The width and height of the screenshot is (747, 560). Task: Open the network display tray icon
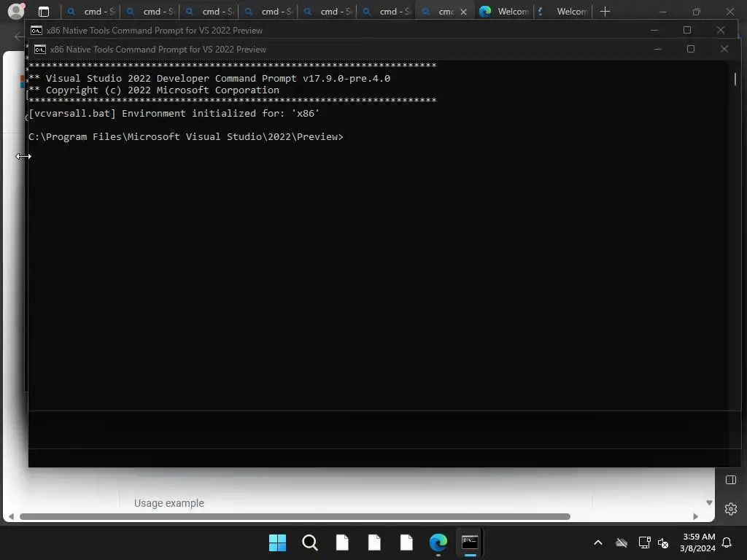(x=644, y=542)
